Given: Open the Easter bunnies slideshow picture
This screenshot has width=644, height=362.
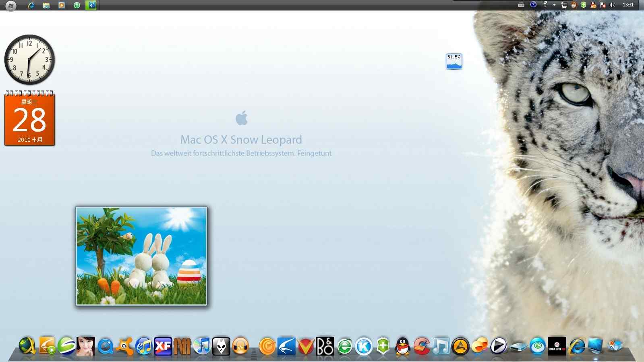Looking at the screenshot, I should coord(141,256).
